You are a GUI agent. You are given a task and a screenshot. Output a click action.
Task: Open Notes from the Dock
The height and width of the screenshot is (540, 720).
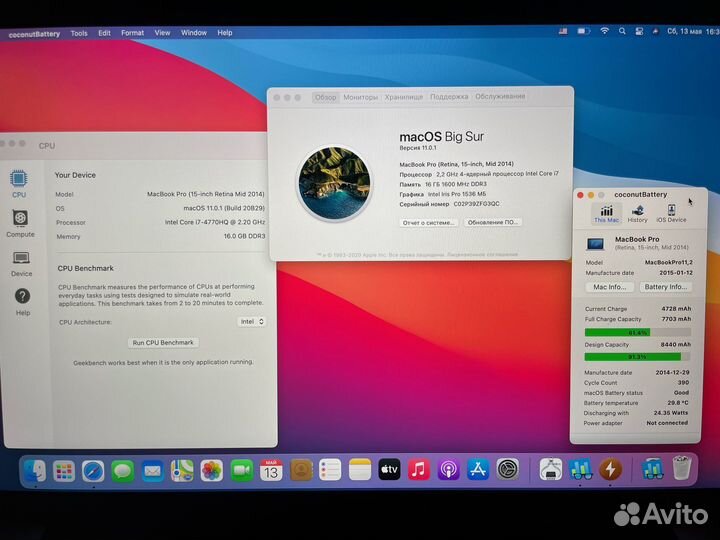360,470
